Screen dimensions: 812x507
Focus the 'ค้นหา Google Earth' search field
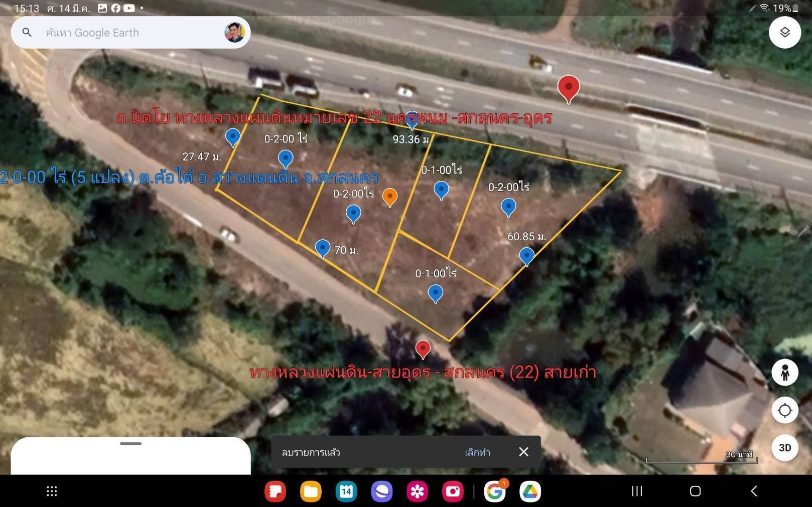pyautogui.click(x=130, y=33)
